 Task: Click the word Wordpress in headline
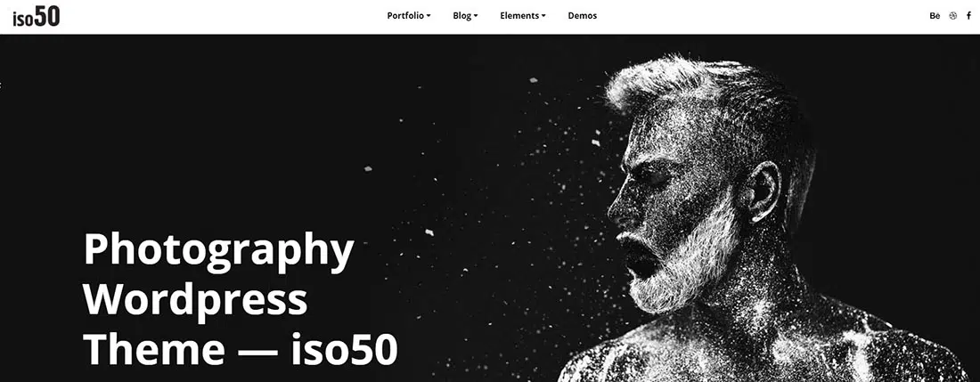(x=196, y=301)
